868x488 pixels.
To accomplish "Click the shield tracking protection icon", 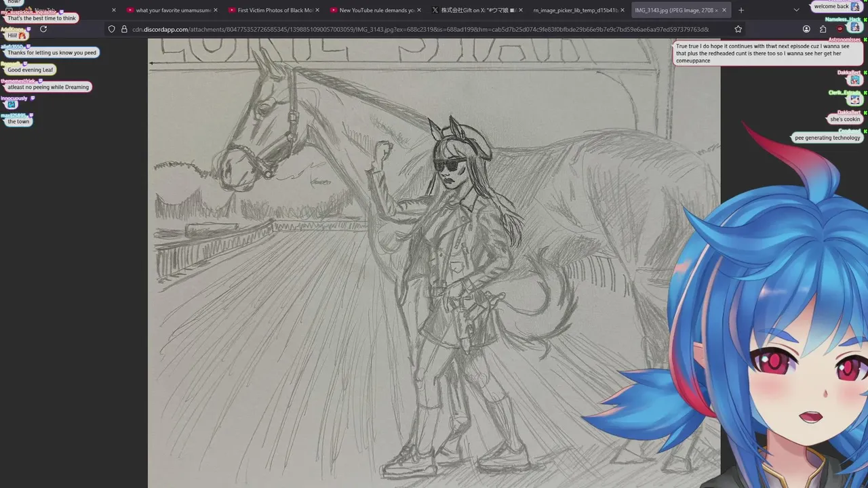I will [x=112, y=29].
